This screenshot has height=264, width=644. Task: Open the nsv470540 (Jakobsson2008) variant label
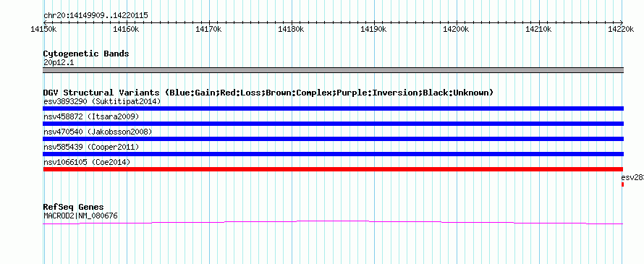click(x=98, y=132)
